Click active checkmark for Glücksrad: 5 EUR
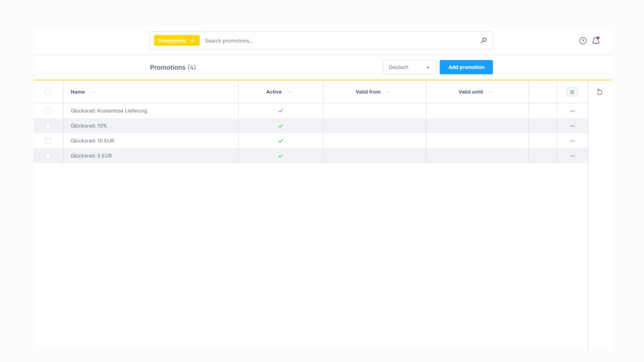The width and height of the screenshot is (644, 362). (281, 156)
